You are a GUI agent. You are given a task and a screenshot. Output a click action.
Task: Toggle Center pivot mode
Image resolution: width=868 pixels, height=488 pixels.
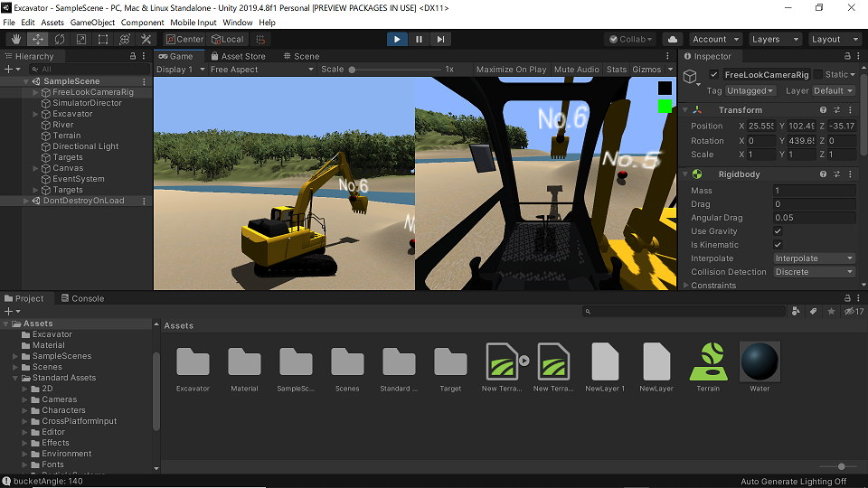(x=184, y=39)
